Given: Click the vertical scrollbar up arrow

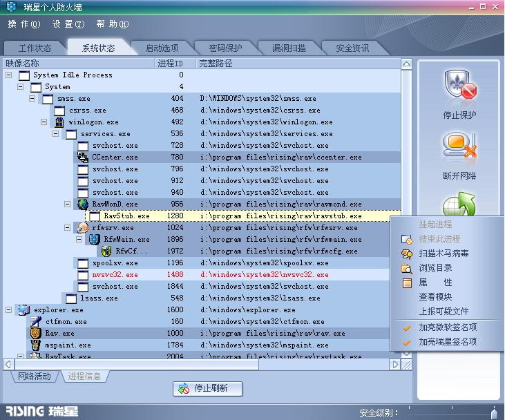Looking at the screenshot, I should 406,64.
